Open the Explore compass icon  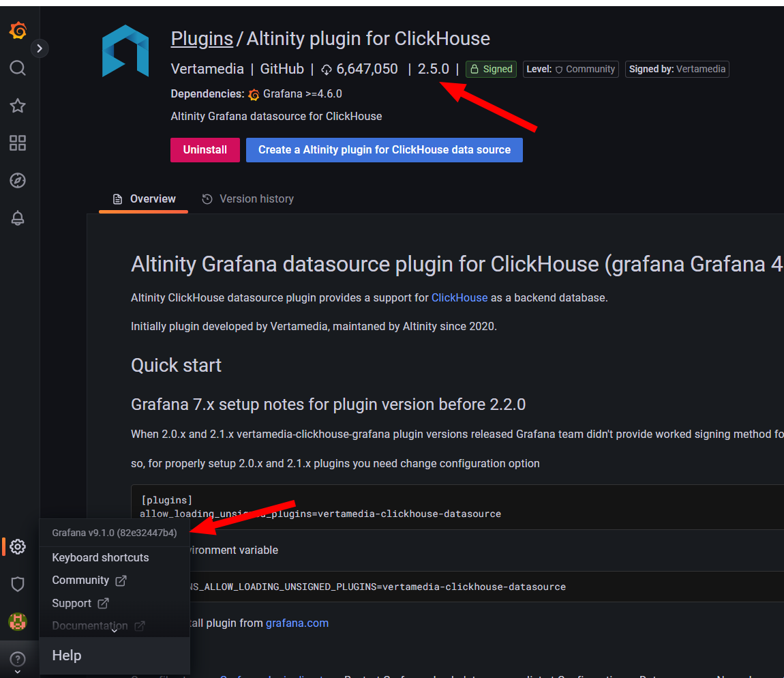point(18,181)
